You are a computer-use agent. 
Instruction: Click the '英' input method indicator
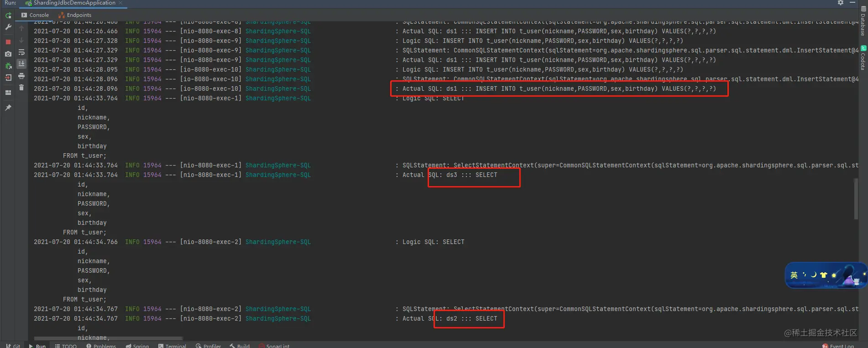point(794,275)
